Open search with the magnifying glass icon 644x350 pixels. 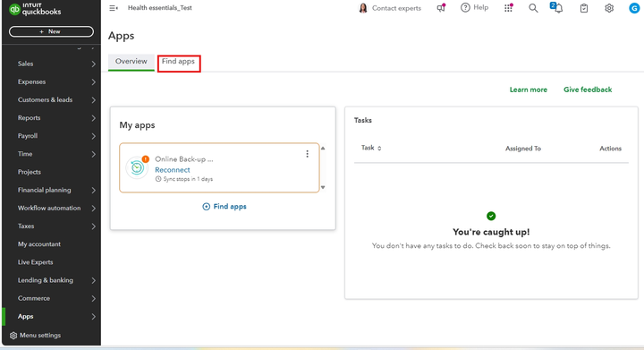(x=533, y=8)
